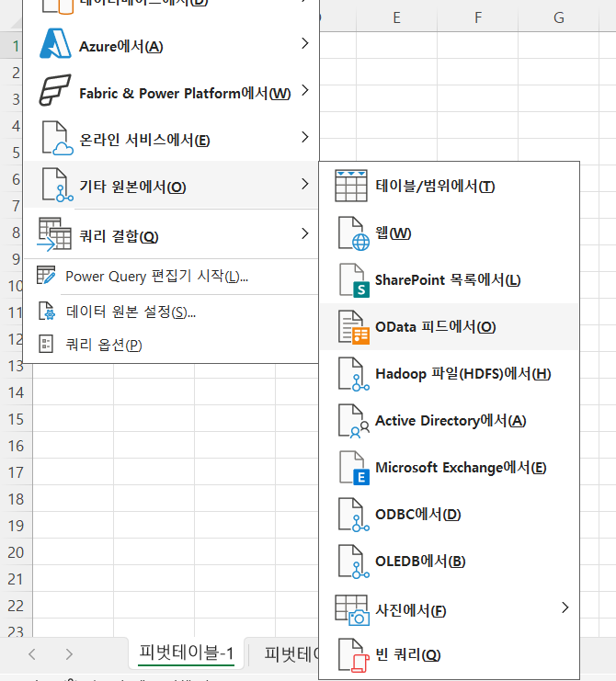This screenshot has width=616, height=681.
Task: Select OLEDB에서(B) option
Action: click(450, 562)
